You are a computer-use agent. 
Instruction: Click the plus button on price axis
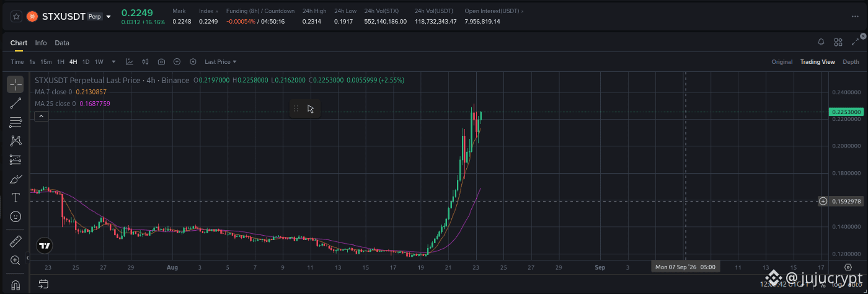[823, 201]
